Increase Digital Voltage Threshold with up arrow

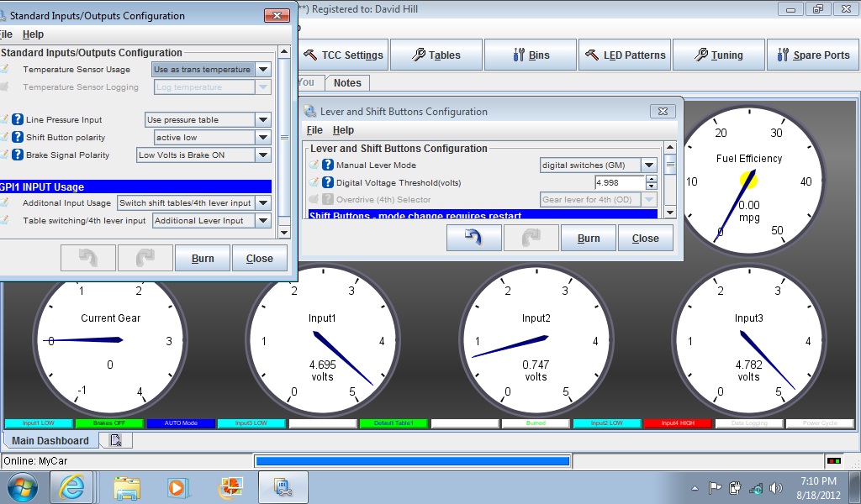click(x=652, y=179)
